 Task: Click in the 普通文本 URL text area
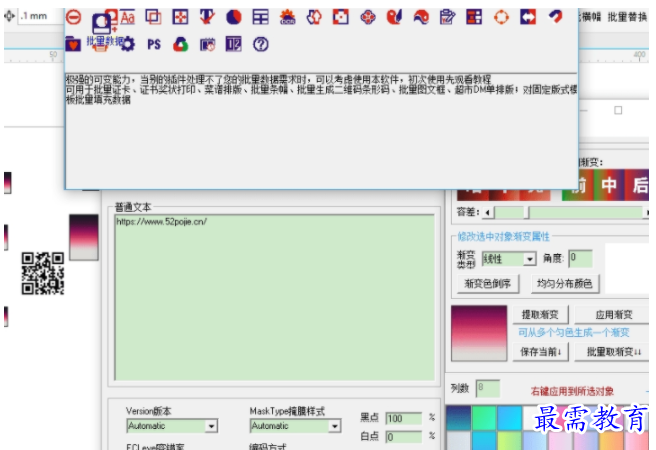274,297
